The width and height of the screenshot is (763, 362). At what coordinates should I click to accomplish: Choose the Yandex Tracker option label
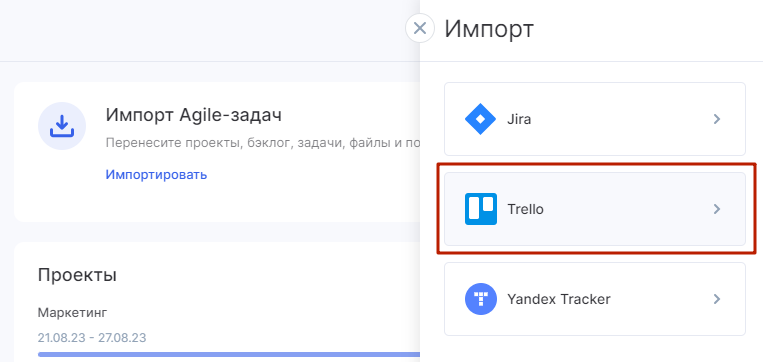click(559, 299)
